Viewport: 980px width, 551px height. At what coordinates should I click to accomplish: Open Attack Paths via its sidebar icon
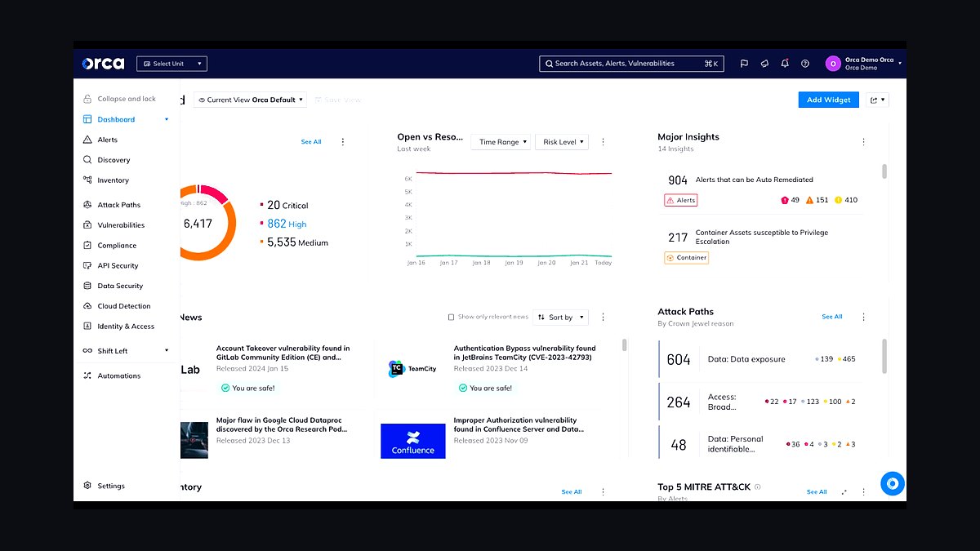pos(87,205)
